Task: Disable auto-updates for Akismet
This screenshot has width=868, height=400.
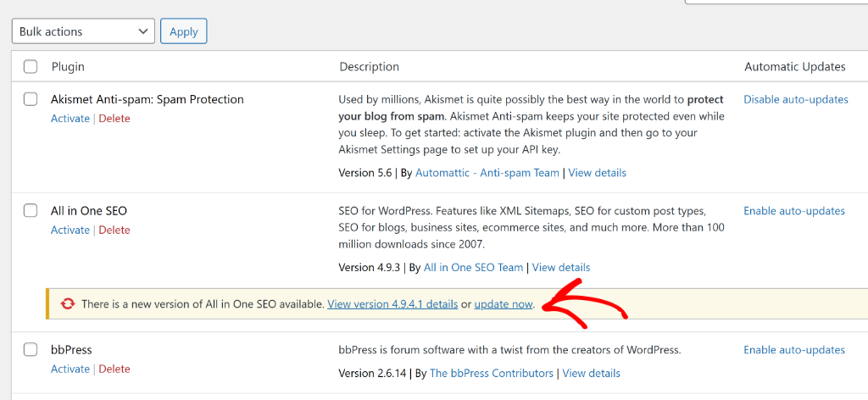Action: click(x=796, y=100)
